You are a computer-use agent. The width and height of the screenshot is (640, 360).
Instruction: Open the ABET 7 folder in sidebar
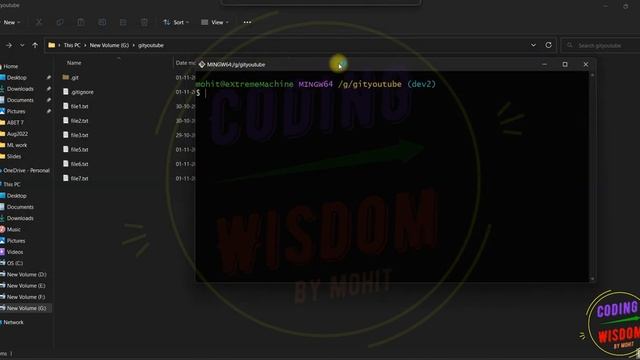tap(15, 122)
